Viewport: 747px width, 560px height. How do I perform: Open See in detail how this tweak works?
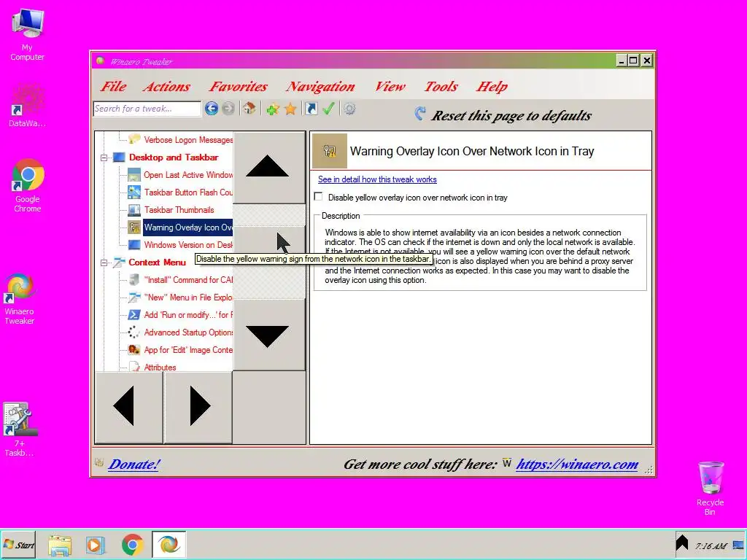click(x=377, y=179)
